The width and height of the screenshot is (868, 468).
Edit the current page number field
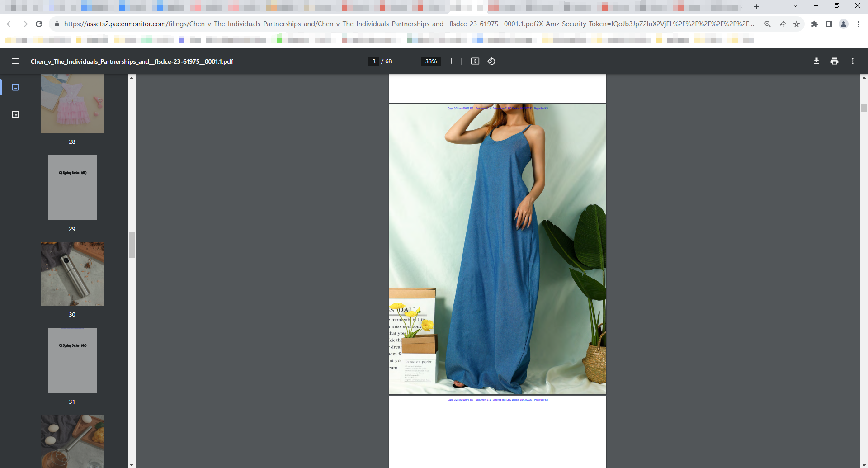click(374, 61)
